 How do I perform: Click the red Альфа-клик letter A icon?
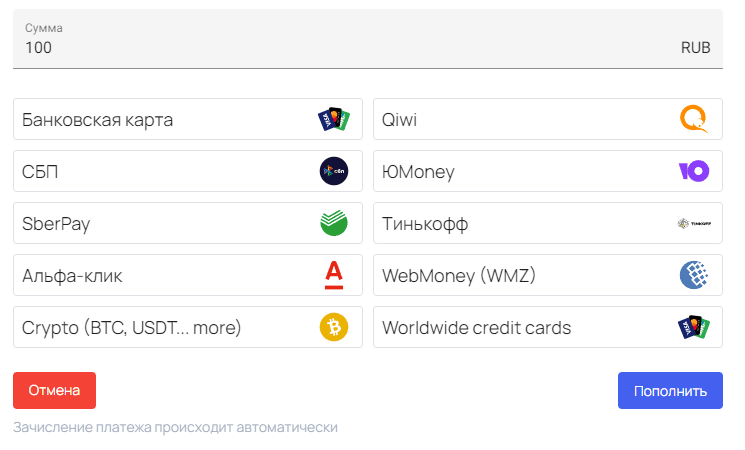(x=334, y=275)
